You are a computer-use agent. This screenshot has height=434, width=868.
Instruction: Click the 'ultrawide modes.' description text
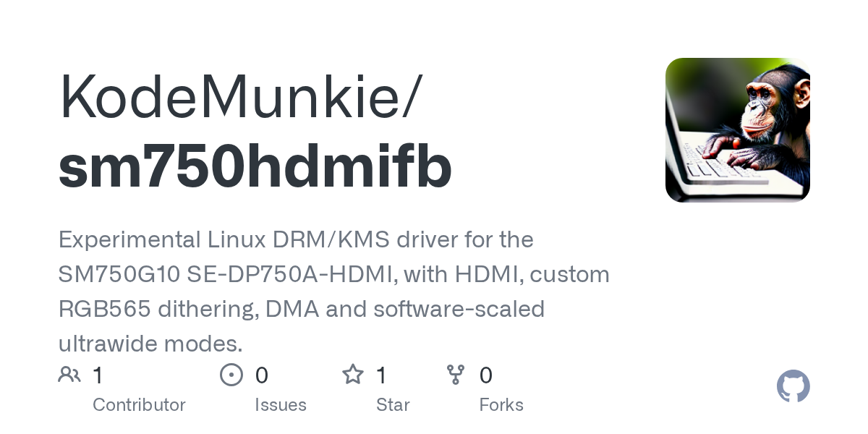tap(150, 343)
